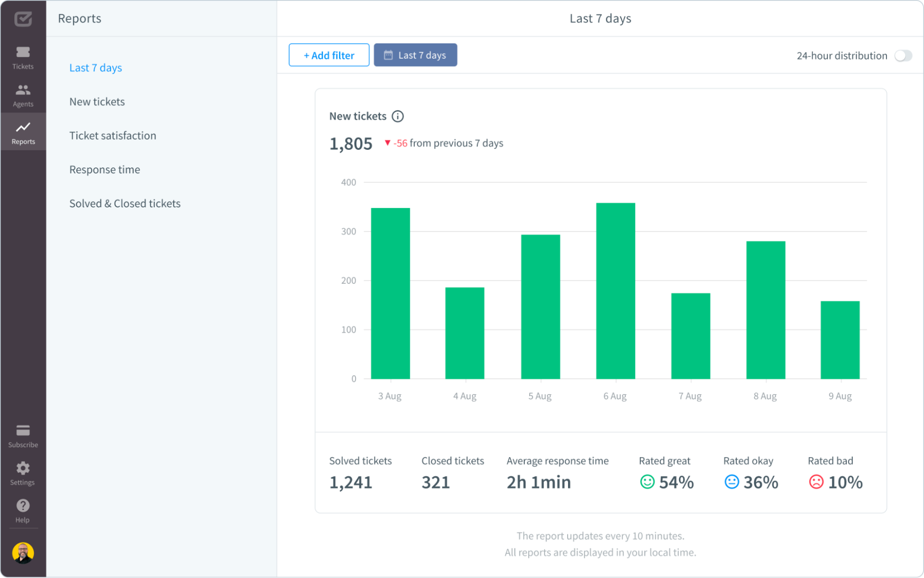The image size is (924, 578).
Task: Open the Tickets sidebar icon
Action: tap(23, 57)
